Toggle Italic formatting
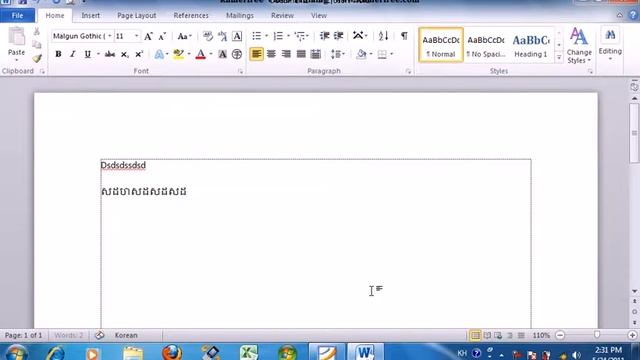640x360 pixels. [73, 54]
